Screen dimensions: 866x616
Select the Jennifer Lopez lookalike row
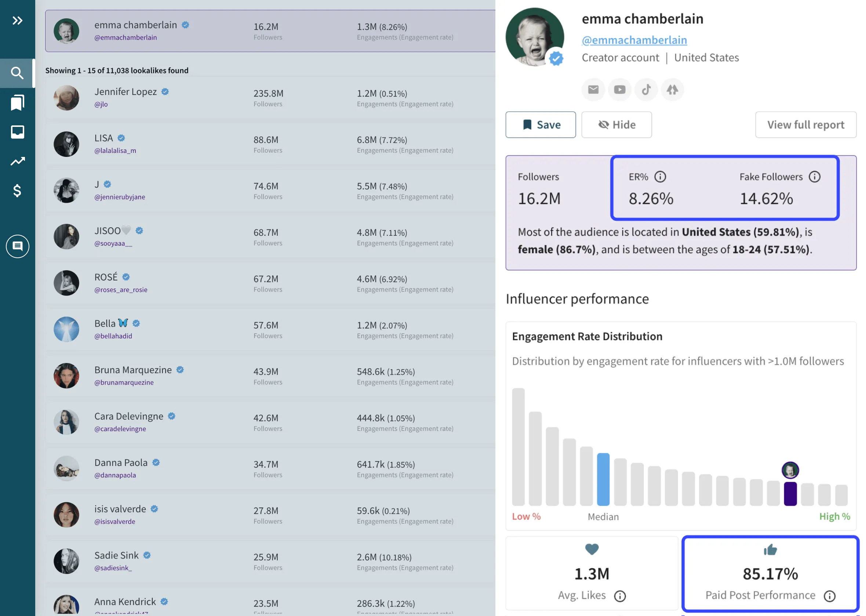(266, 98)
